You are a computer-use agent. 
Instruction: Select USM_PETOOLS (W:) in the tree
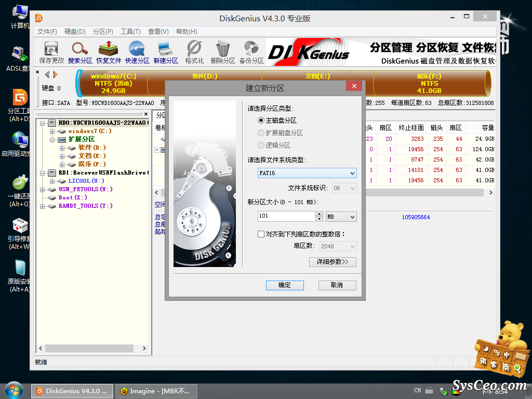click(86, 189)
